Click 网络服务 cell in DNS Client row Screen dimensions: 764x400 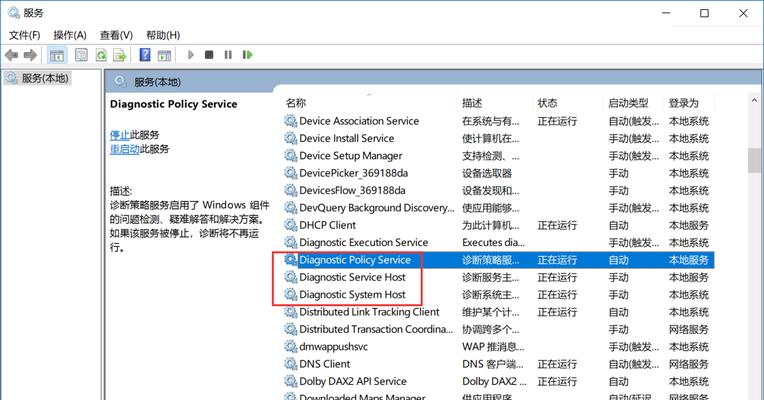688,364
